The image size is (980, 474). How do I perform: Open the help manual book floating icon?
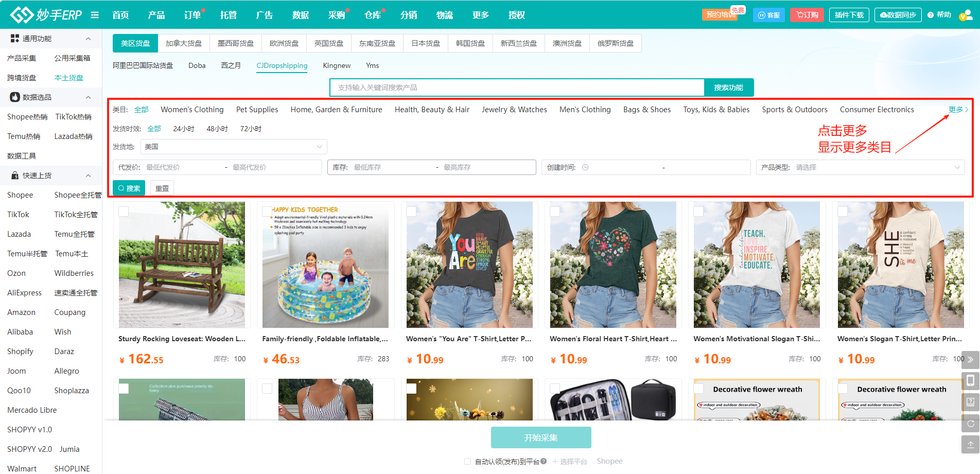(970, 402)
